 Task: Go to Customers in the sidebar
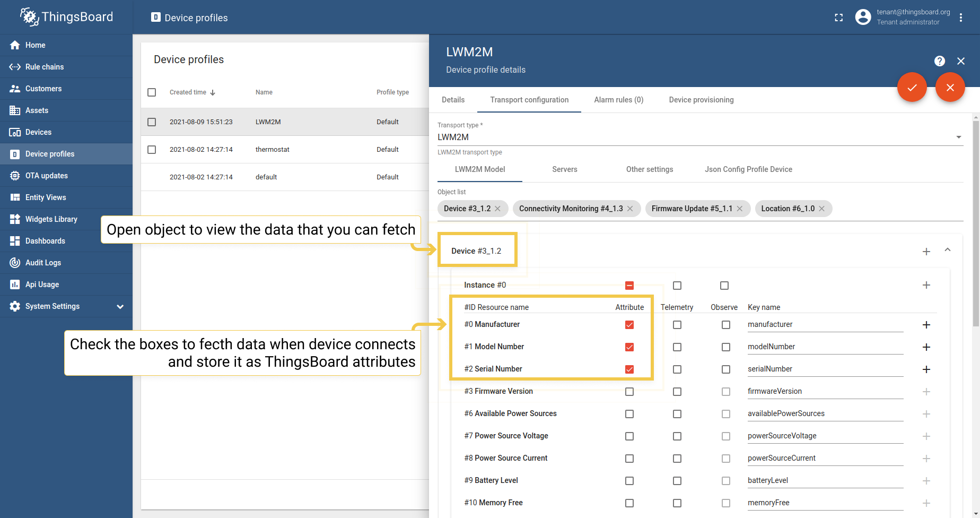click(66, 89)
